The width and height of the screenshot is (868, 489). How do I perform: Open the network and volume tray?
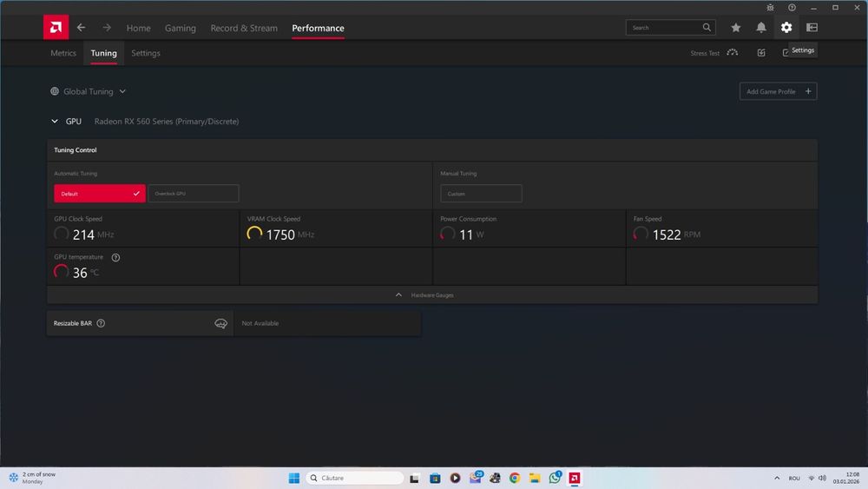click(x=817, y=478)
